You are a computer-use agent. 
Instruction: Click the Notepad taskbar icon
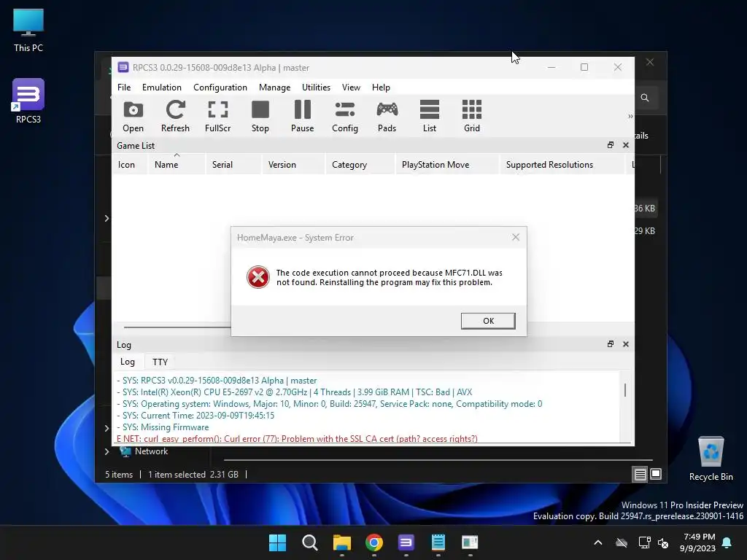(x=438, y=542)
